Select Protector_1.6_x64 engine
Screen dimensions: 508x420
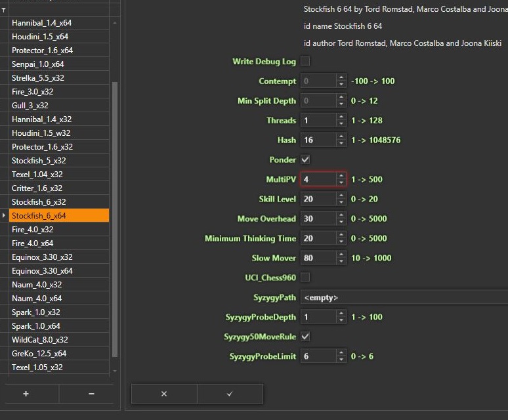(59, 50)
